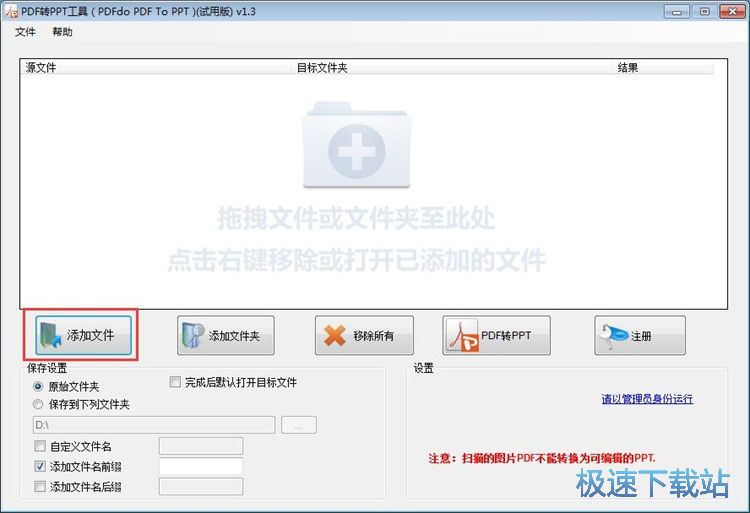Tick the 添加文件名后缀 checkbox
Screen dimensions: 750x513
(x=40, y=487)
